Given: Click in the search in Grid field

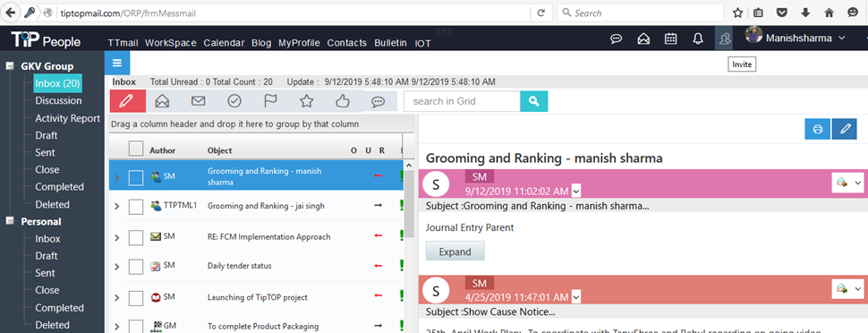Looking at the screenshot, I should pos(462,101).
